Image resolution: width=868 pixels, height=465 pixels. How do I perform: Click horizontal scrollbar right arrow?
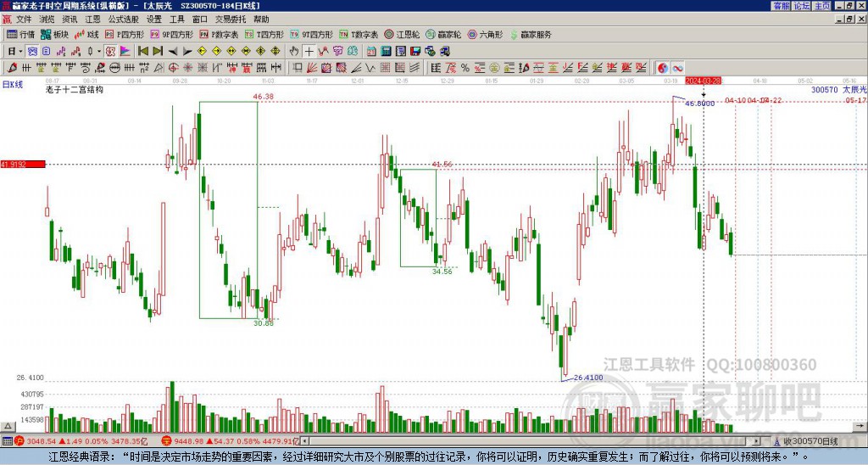[756, 442]
